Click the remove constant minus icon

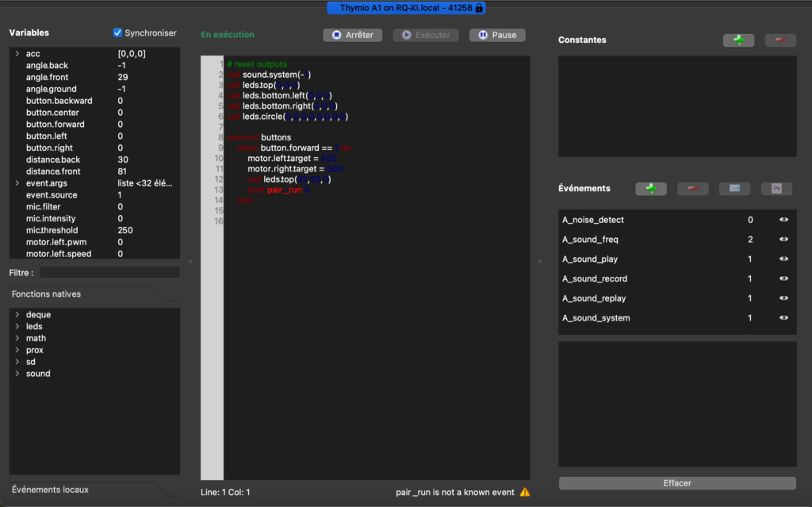(780, 40)
